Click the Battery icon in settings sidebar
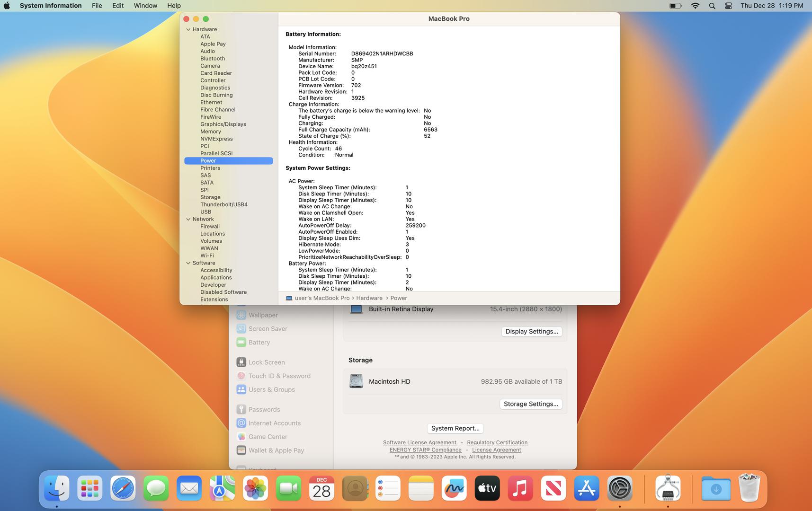 (241, 343)
